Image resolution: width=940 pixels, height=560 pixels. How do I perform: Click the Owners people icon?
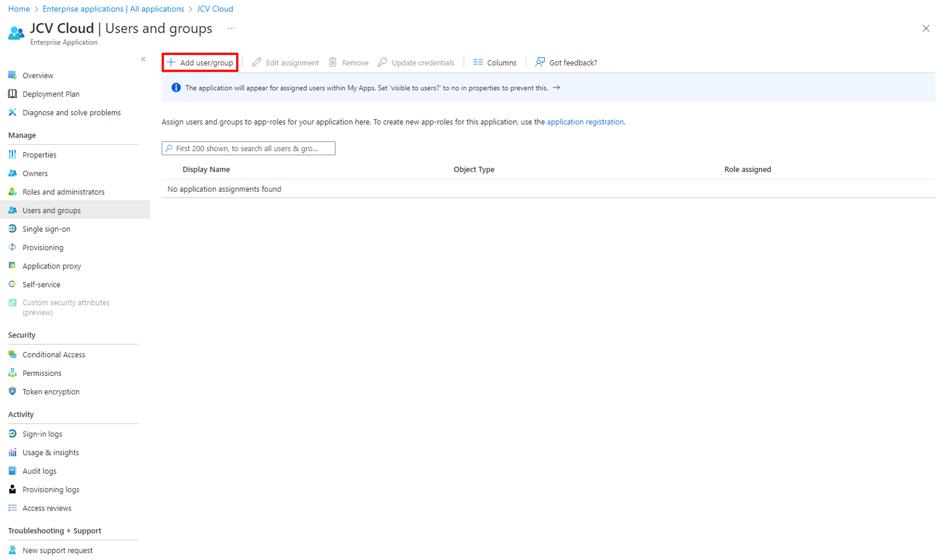12,174
